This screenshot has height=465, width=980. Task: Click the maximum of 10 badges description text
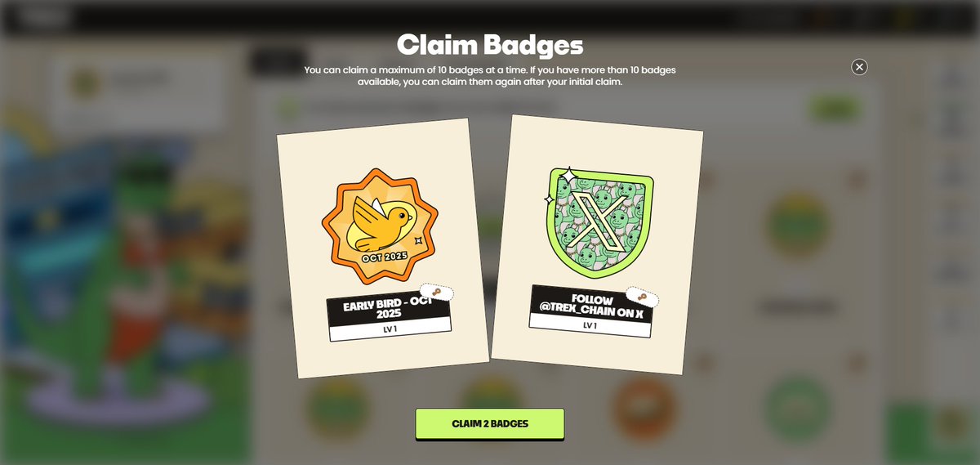pyautogui.click(x=490, y=76)
